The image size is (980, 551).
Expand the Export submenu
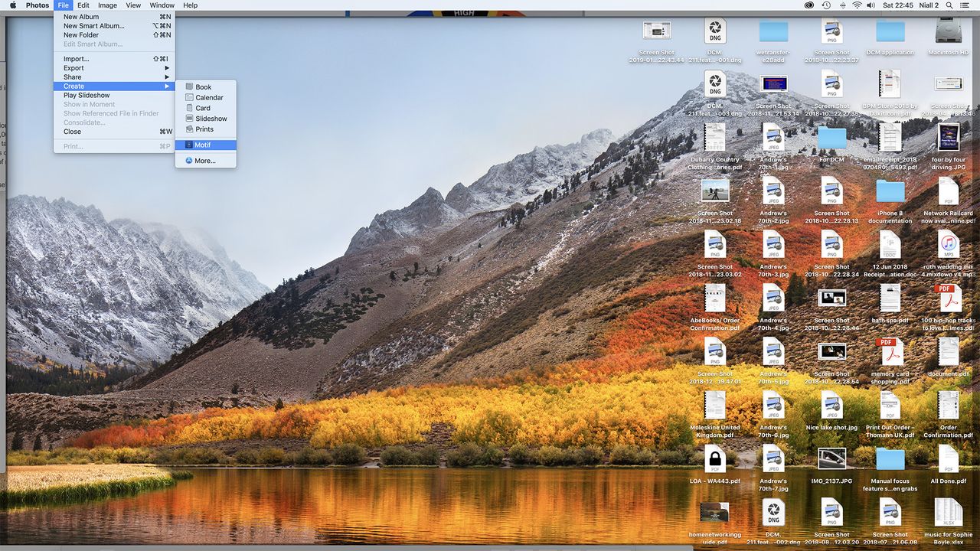[x=114, y=68]
